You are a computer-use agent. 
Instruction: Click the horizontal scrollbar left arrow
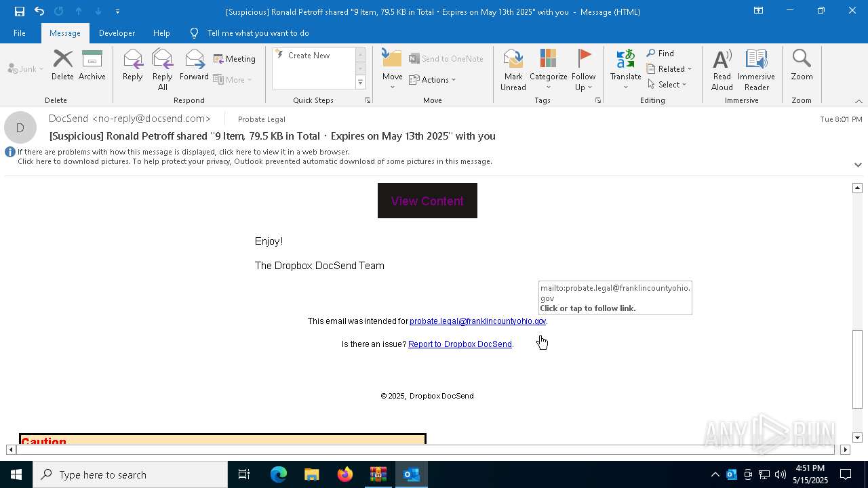(x=10, y=449)
